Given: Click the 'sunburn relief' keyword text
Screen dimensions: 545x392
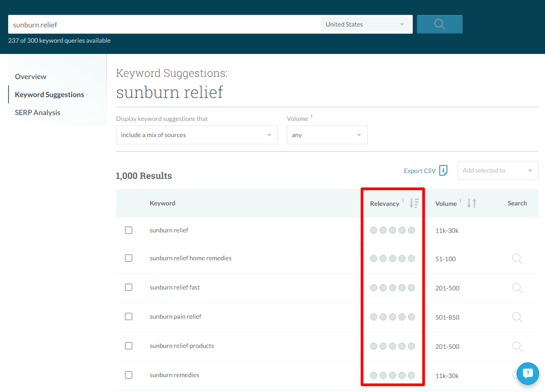Looking at the screenshot, I should (x=169, y=230).
